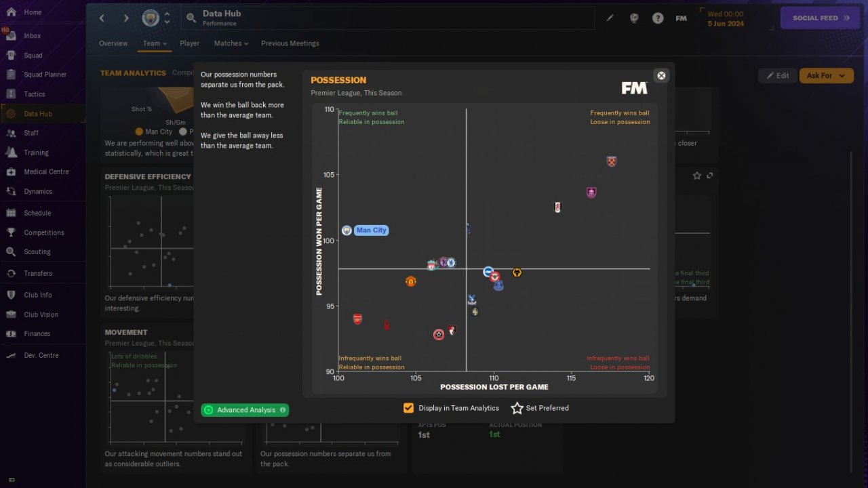Viewport: 868px width, 488px height.
Task: Toggle the Advanced Analysis button
Action: tap(245, 410)
